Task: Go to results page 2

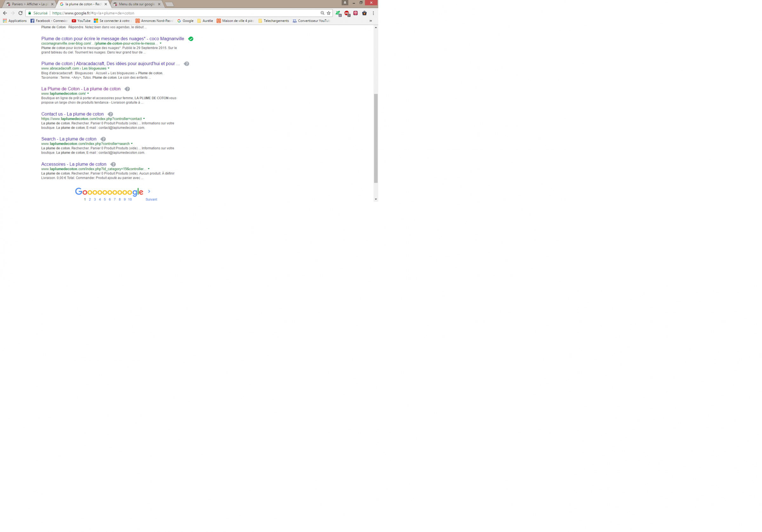Action: [90, 200]
